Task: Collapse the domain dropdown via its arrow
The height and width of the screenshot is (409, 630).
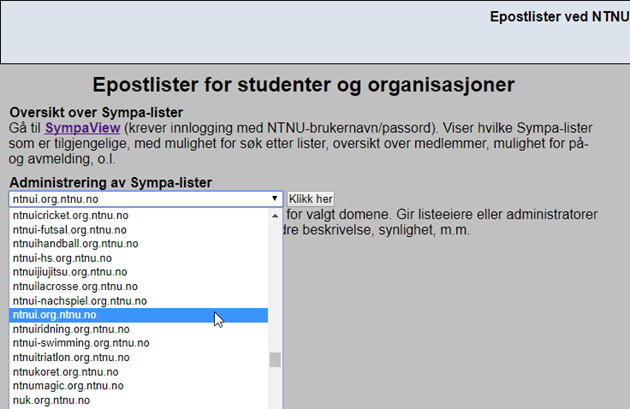Action: [274, 198]
